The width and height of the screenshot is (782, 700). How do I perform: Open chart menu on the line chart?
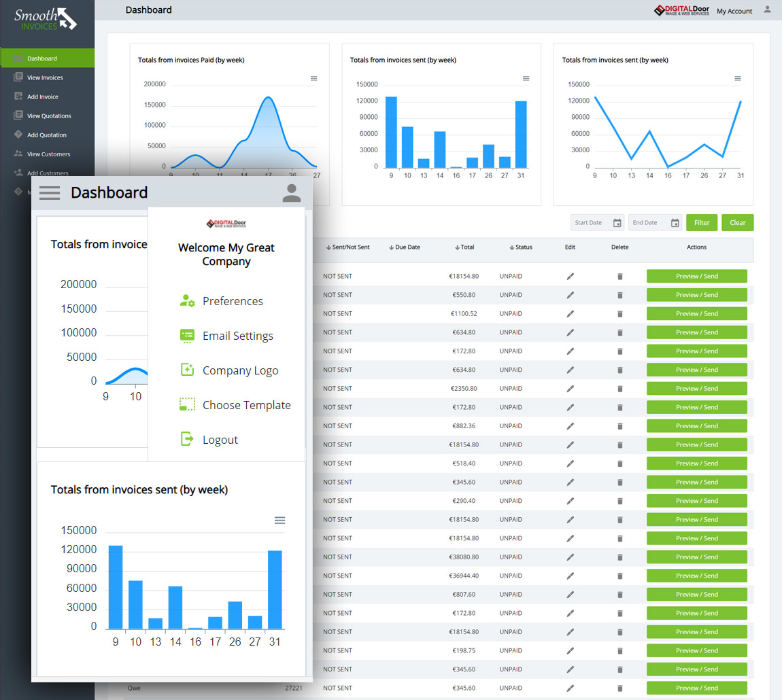(738, 79)
